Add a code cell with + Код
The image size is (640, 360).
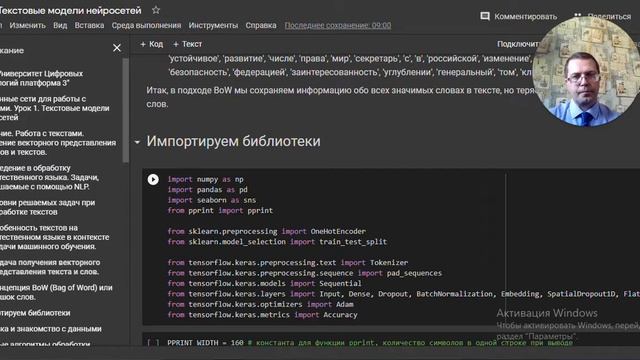[151, 44]
